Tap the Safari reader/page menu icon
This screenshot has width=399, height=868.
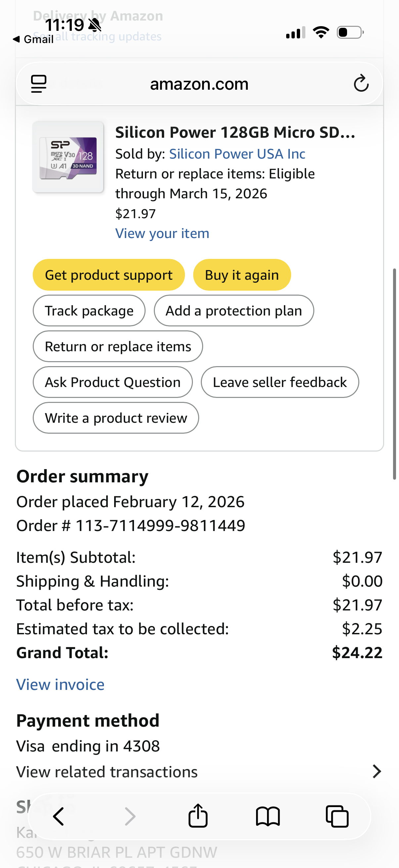pyautogui.click(x=38, y=83)
